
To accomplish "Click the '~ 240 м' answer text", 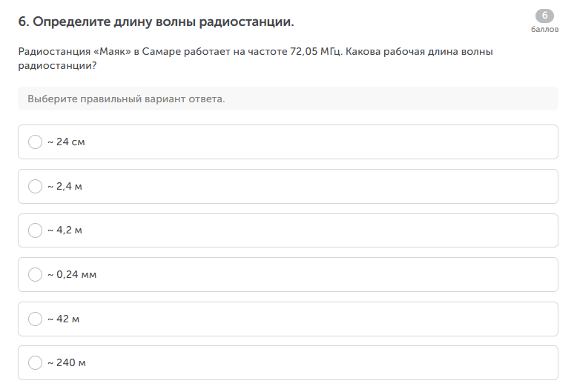I will point(67,363).
